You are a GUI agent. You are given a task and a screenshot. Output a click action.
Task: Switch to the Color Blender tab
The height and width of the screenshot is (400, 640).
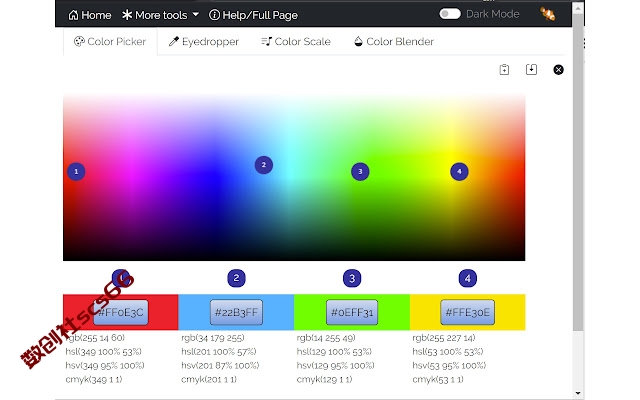pyautogui.click(x=394, y=41)
